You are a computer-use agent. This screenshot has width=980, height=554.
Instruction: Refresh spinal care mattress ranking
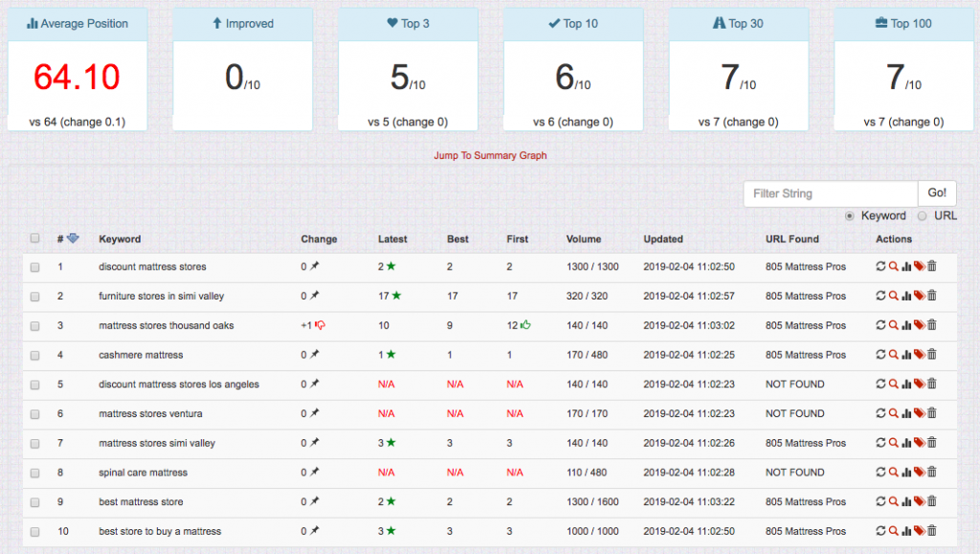pos(880,472)
